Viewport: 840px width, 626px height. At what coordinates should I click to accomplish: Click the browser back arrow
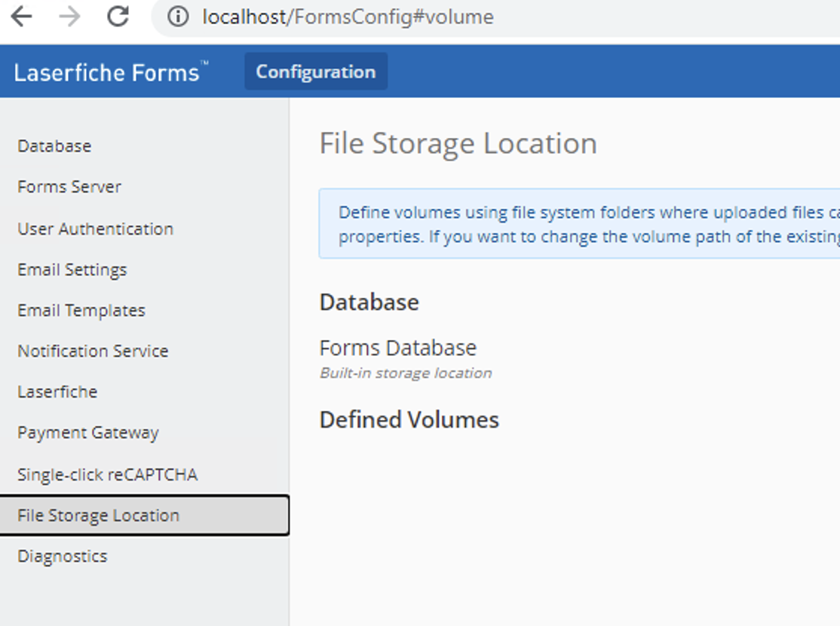click(x=21, y=17)
